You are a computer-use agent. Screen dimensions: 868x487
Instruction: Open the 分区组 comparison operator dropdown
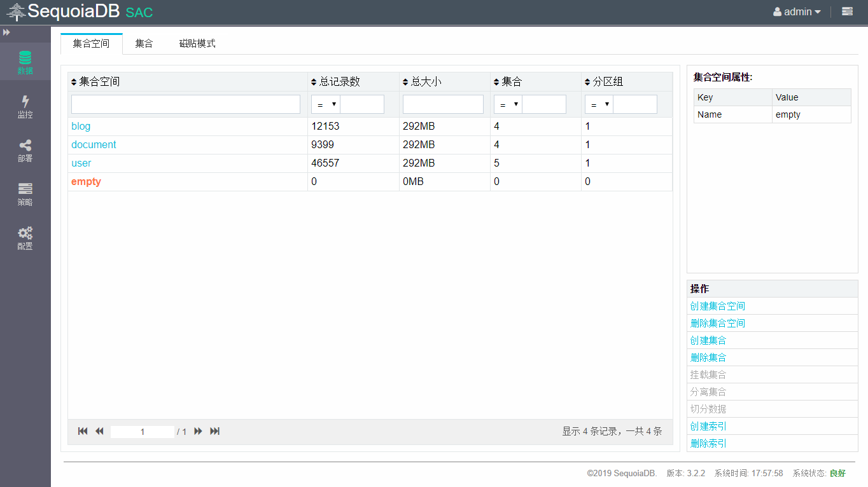click(x=599, y=104)
